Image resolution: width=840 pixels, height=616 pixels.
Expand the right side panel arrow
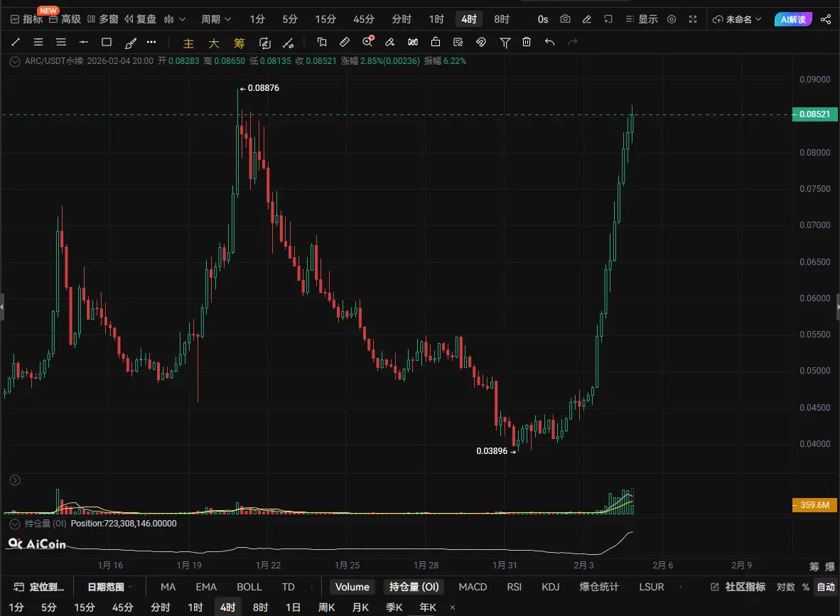click(838, 307)
